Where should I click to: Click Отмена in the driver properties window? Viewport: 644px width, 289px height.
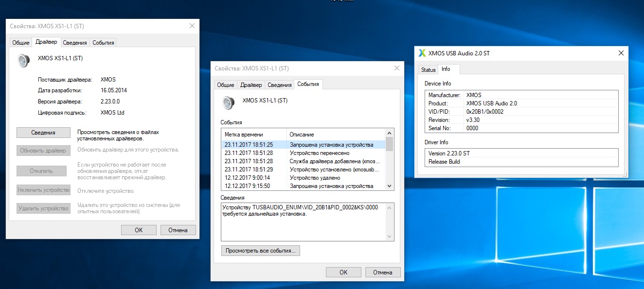tap(178, 230)
